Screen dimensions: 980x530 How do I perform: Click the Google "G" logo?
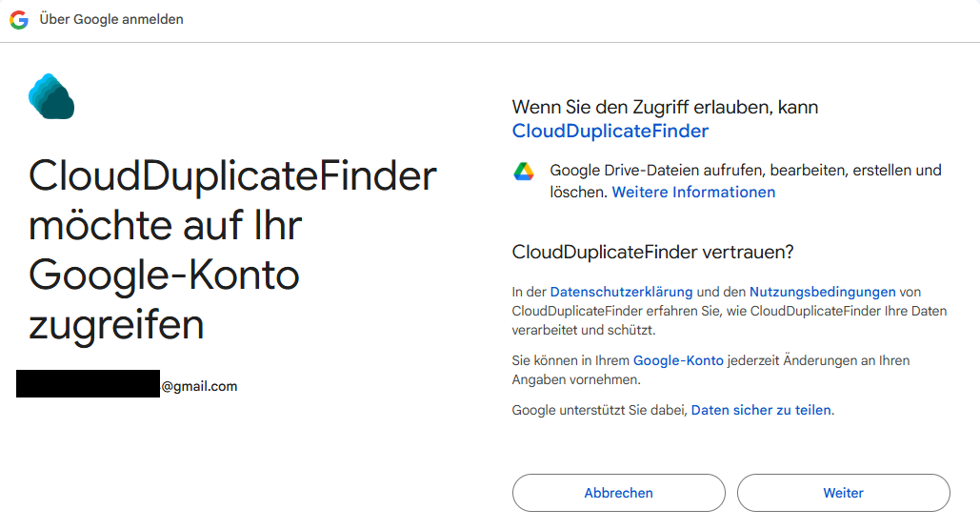pos(19,19)
